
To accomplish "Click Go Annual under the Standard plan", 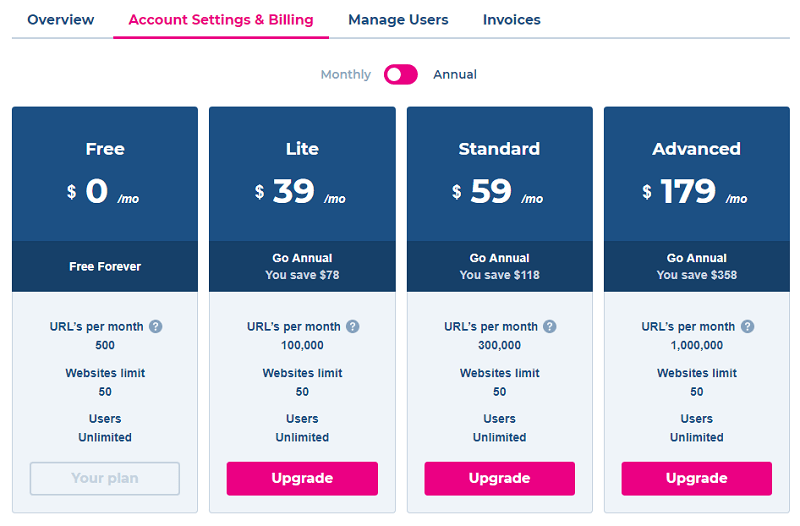I will pos(499,258).
